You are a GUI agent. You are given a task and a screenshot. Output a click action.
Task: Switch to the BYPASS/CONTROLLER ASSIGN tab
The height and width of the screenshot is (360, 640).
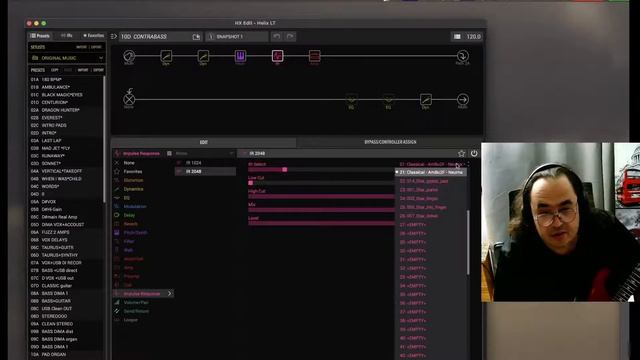390,142
